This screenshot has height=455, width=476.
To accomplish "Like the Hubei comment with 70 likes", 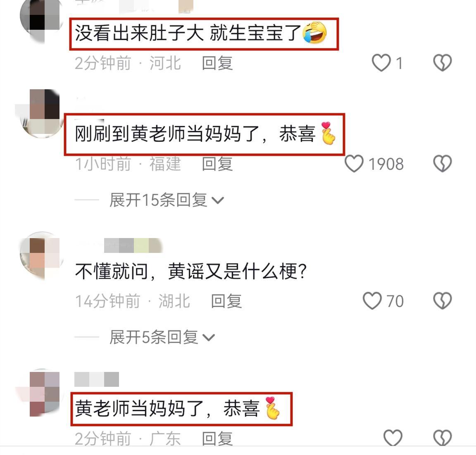I will tap(372, 301).
